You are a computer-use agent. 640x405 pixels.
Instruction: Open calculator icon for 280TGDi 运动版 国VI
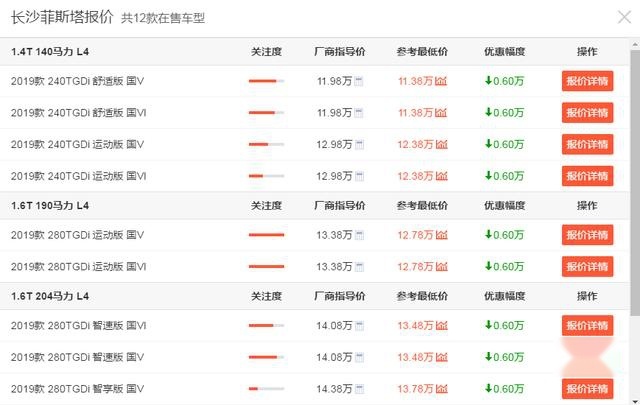pyautogui.click(x=359, y=267)
